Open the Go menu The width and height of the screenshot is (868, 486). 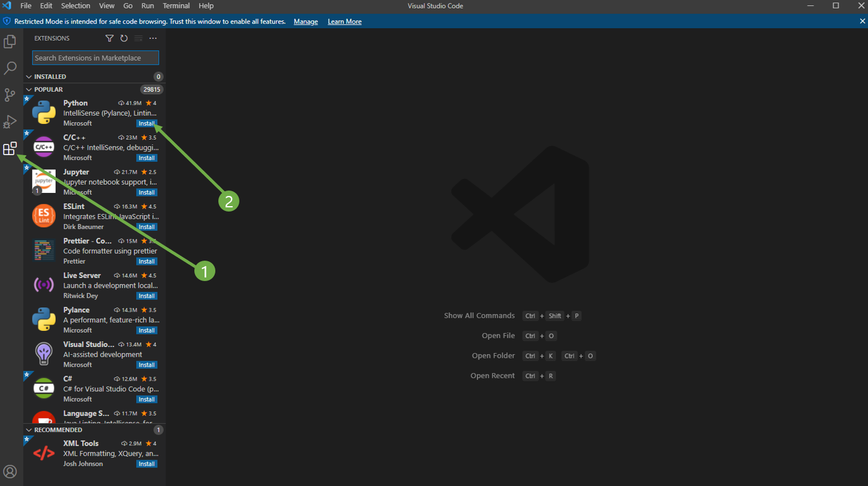pyautogui.click(x=128, y=5)
